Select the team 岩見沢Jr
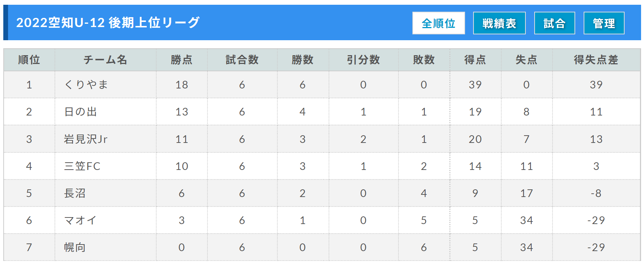644x265 pixels. pyautogui.click(x=86, y=139)
